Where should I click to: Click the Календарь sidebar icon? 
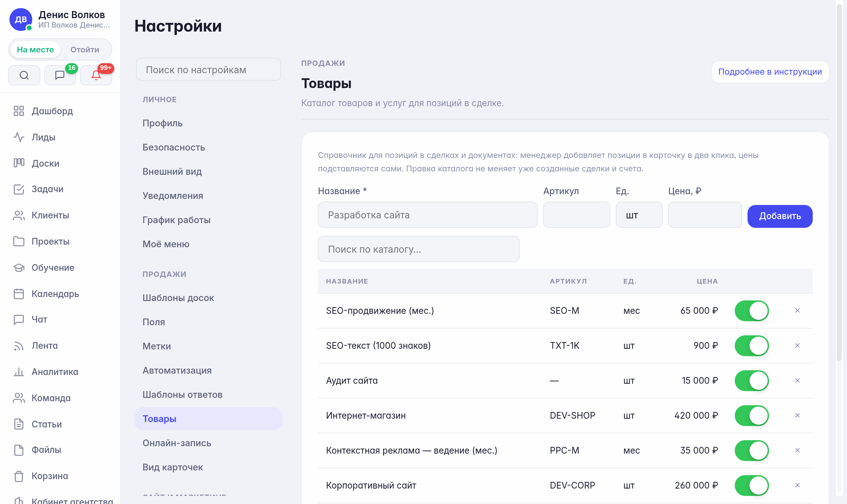19,294
